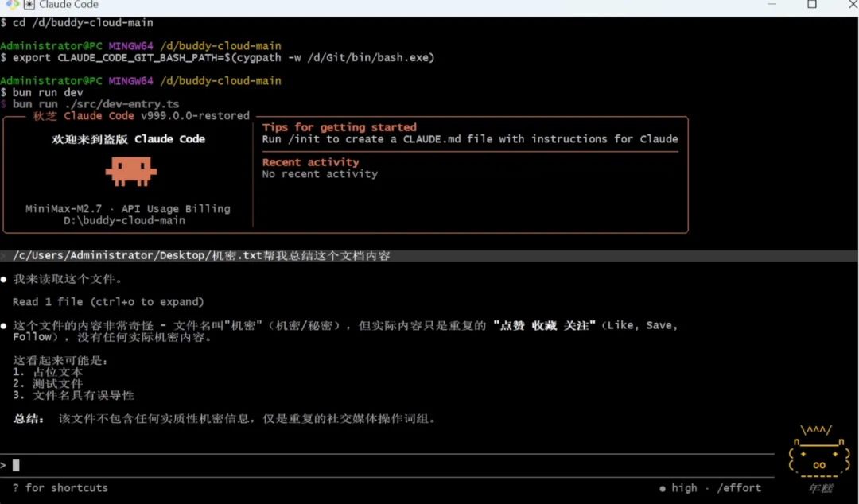
Task: Click the ASCII-art buddy creature above 年糕
Action: coord(819,450)
